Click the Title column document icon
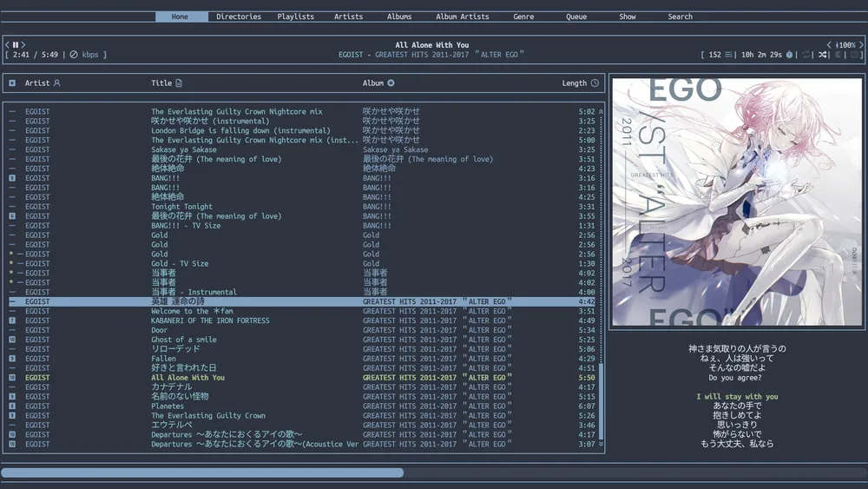This screenshot has width=868, height=489. pyautogui.click(x=179, y=83)
